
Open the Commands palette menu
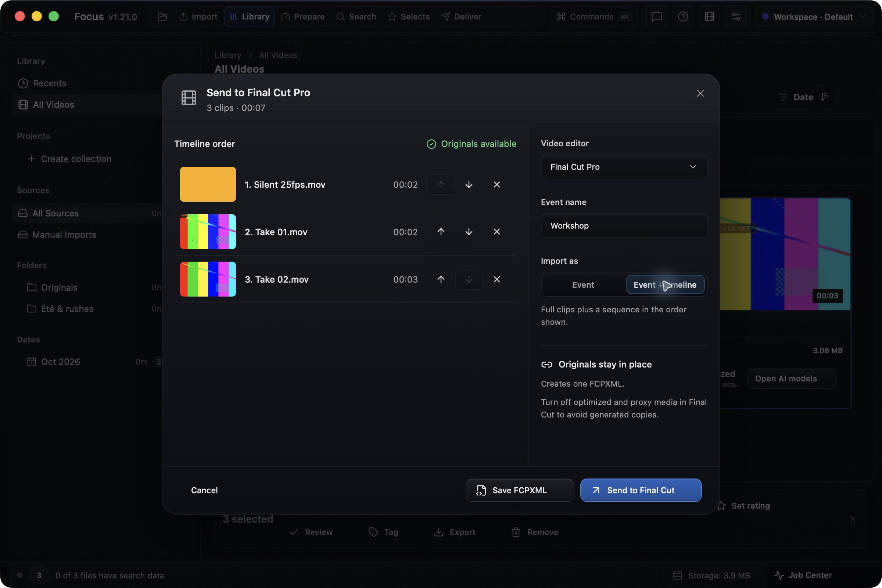[x=593, y=17]
